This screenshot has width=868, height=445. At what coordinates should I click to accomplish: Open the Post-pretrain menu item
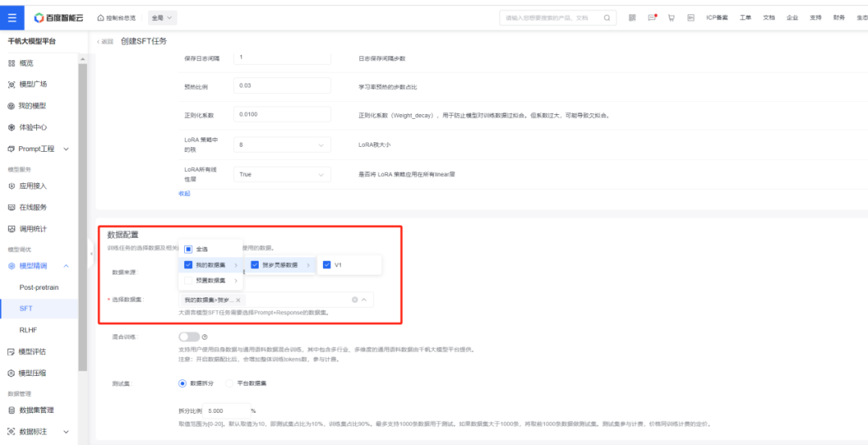tap(39, 288)
